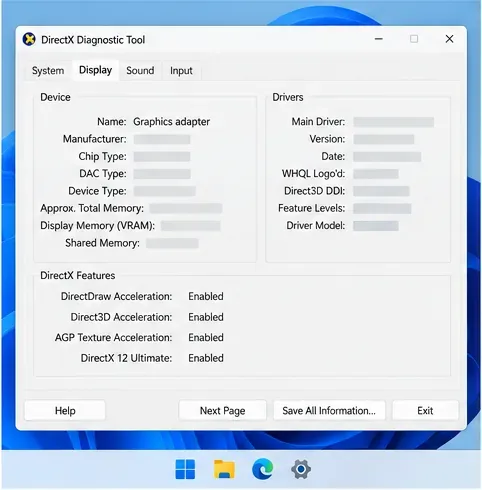Image resolution: width=482 pixels, height=490 pixels.
Task: Click the DirectX Diagnostic Tool title icon
Action: click(x=29, y=39)
